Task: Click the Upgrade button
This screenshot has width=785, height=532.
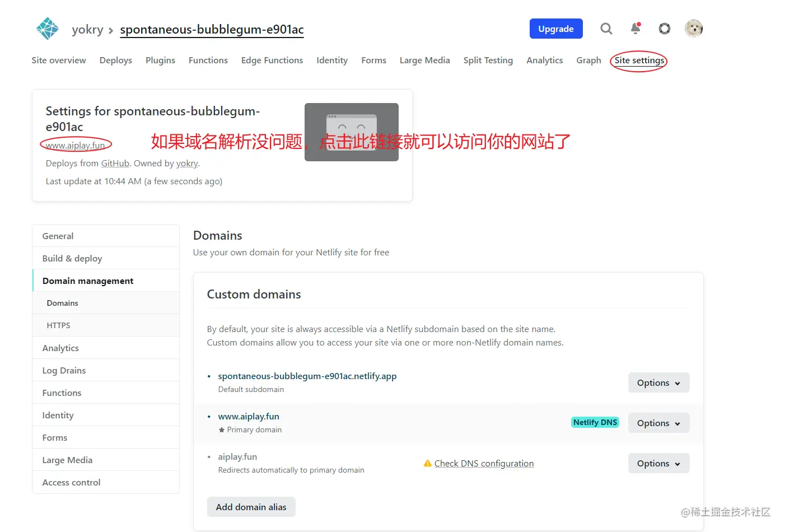Action: coord(556,28)
